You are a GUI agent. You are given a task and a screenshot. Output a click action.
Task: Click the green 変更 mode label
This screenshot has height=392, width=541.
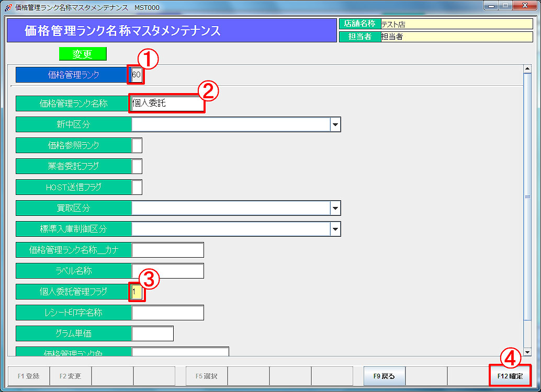[83, 54]
